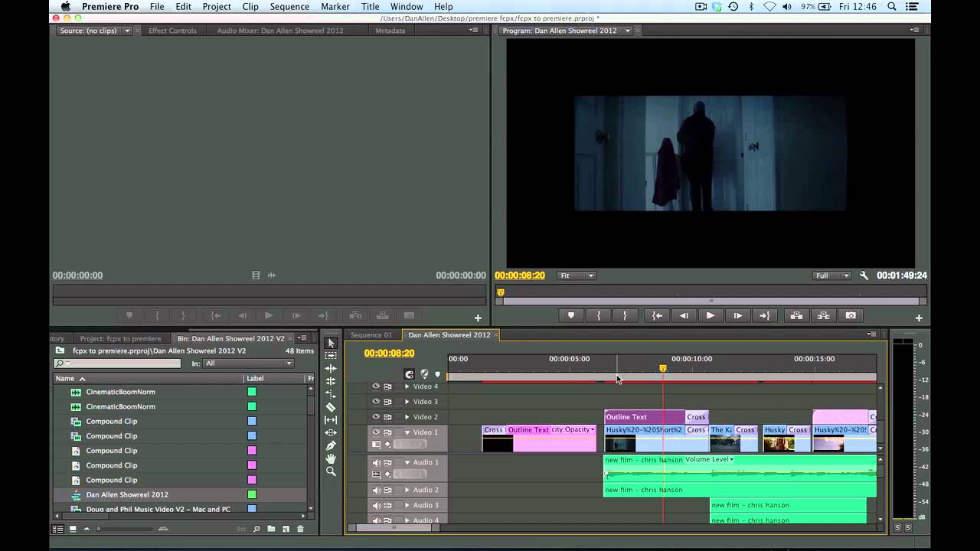The height and width of the screenshot is (551, 980).
Task: Switch the bin to Icon View
Action: (x=73, y=529)
